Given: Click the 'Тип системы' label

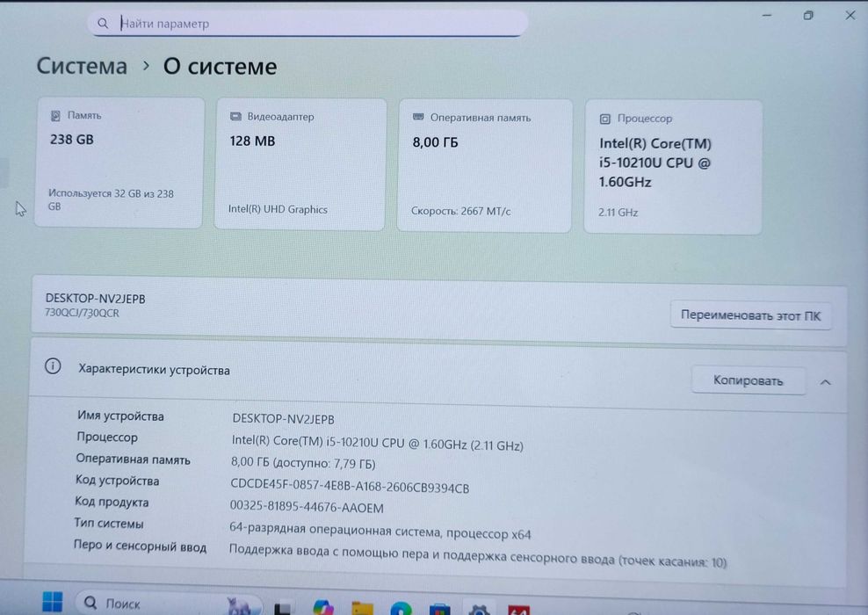Looking at the screenshot, I should [x=109, y=523].
